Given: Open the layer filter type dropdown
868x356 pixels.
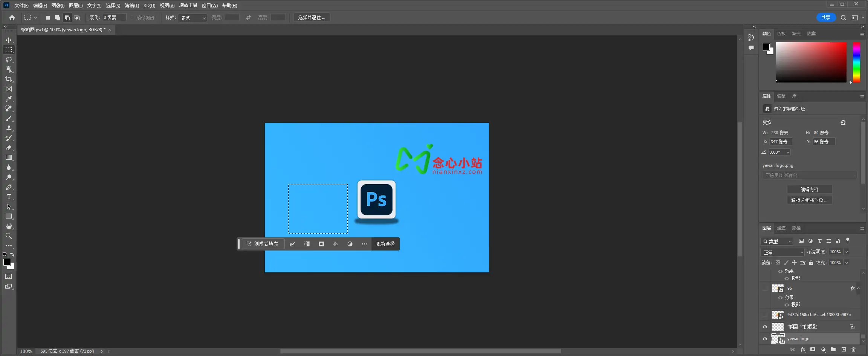Looking at the screenshot, I should coord(776,241).
